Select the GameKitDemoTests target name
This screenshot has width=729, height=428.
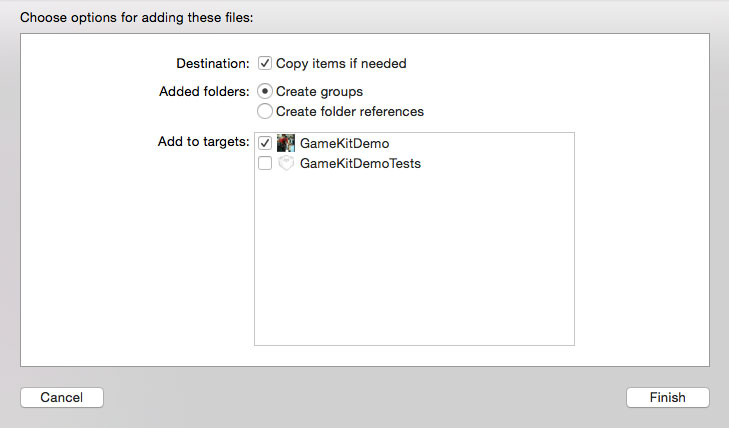point(360,163)
